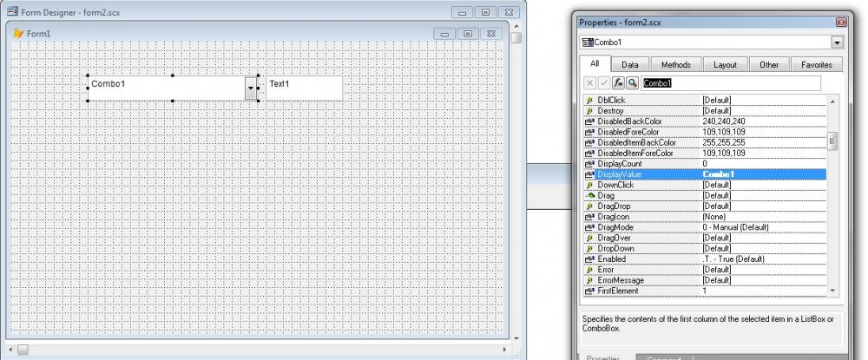Click the accept checkmark button

(604, 83)
